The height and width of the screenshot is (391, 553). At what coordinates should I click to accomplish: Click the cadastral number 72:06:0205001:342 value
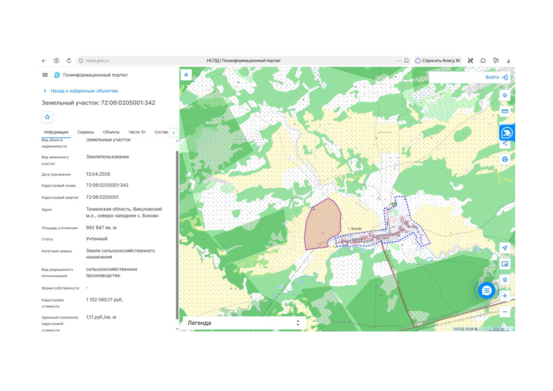click(x=107, y=185)
